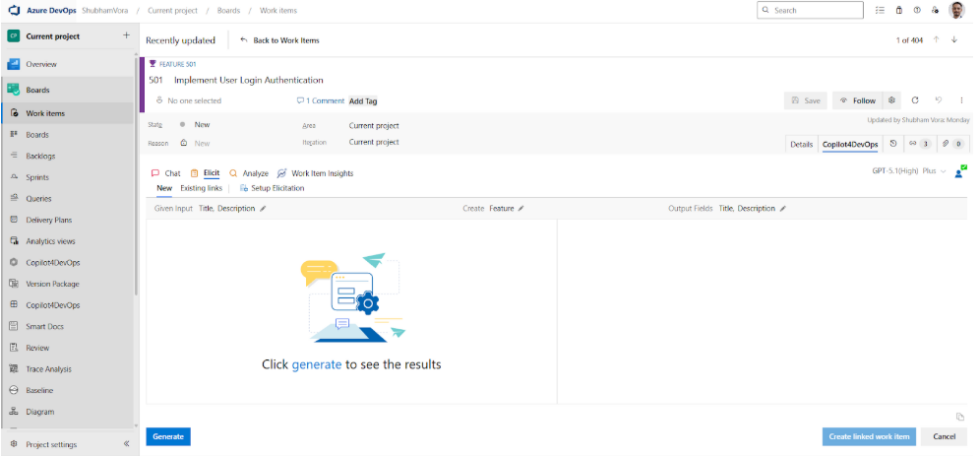Open Queries in sidebar

(68, 198)
